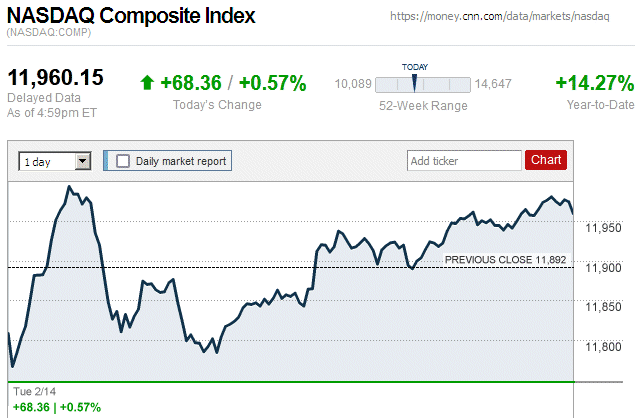640x420 pixels.
Task: Click the NASDAQ Composite Index title
Action: point(131,16)
